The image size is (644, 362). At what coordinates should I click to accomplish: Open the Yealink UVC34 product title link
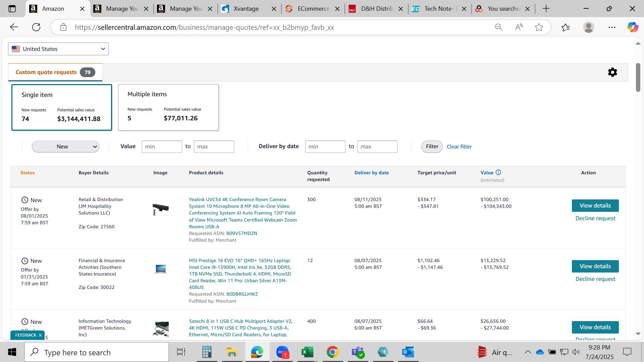(243, 213)
